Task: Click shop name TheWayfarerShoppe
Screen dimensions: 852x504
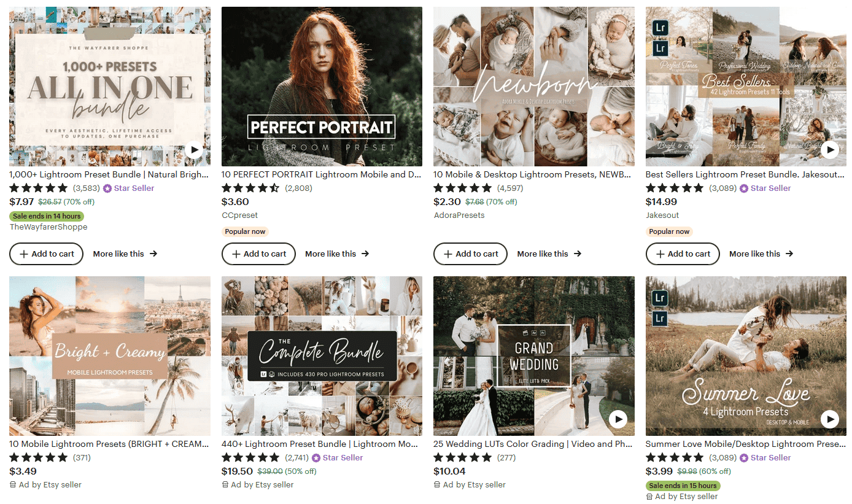Action: coord(48,227)
